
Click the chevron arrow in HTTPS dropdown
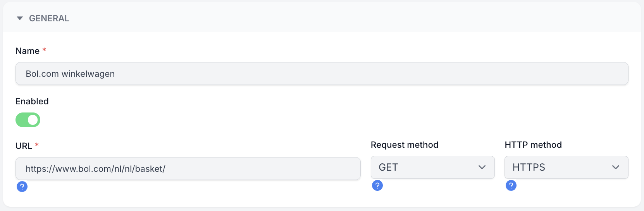(616, 167)
